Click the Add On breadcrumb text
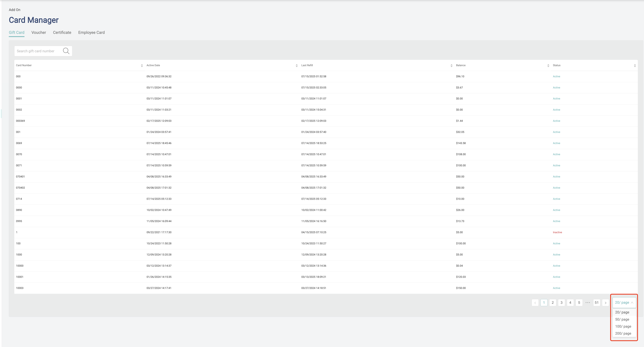Image resolution: width=644 pixels, height=347 pixels. coord(14,10)
